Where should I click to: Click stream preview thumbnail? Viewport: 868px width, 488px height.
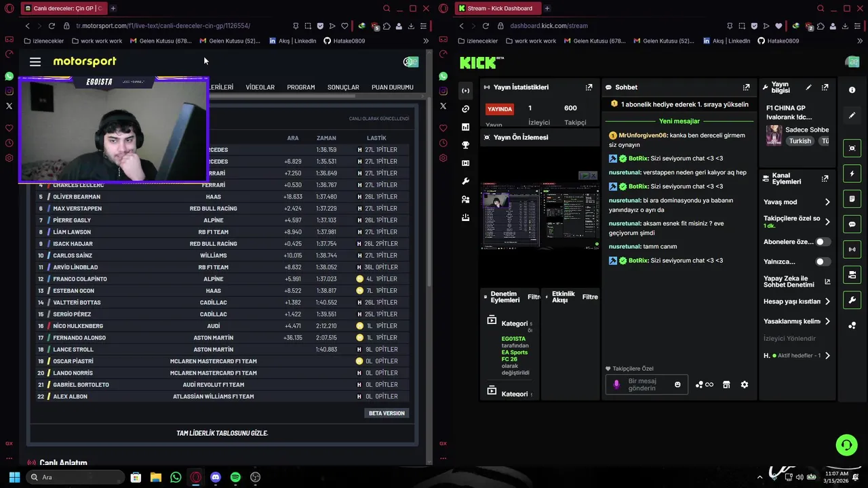[x=540, y=216]
